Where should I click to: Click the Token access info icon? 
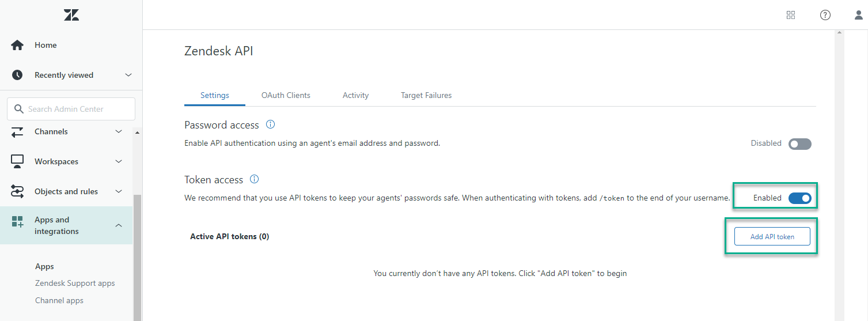coord(255,180)
